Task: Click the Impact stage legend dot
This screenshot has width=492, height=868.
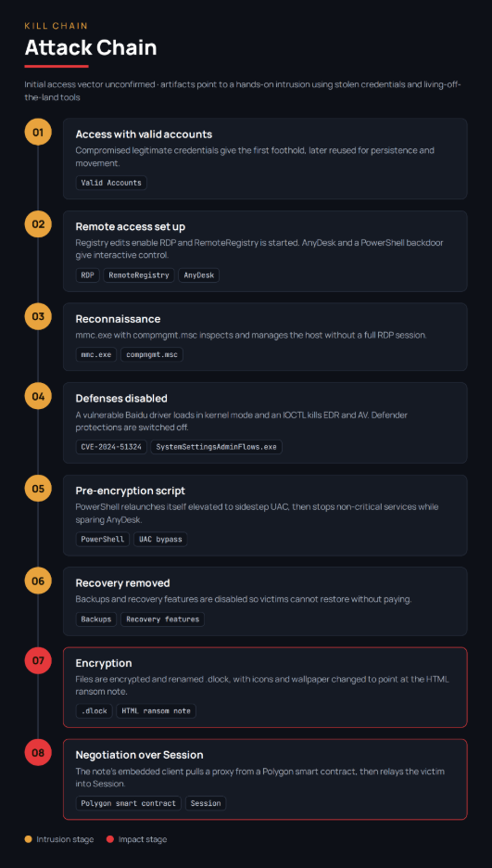Action: pyautogui.click(x=110, y=839)
